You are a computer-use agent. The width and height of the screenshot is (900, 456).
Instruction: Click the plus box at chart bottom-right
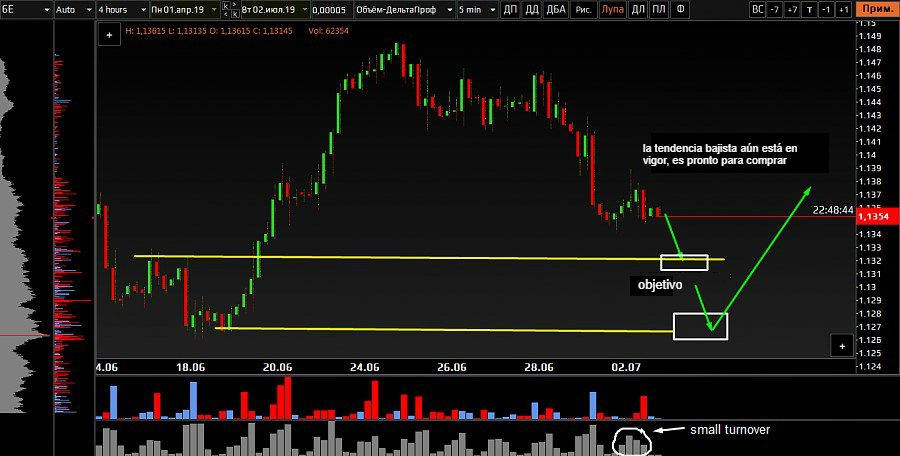point(842,345)
